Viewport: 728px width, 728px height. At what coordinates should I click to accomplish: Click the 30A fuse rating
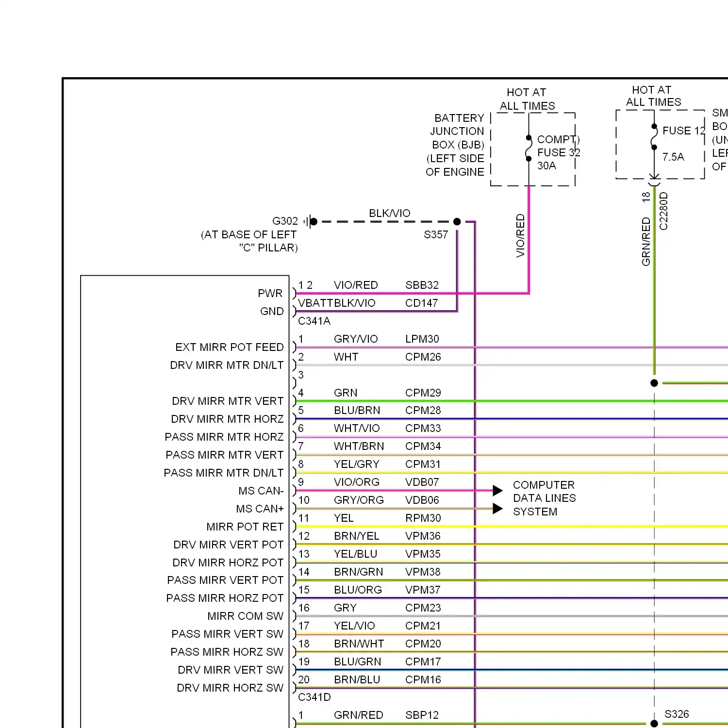pyautogui.click(x=546, y=165)
